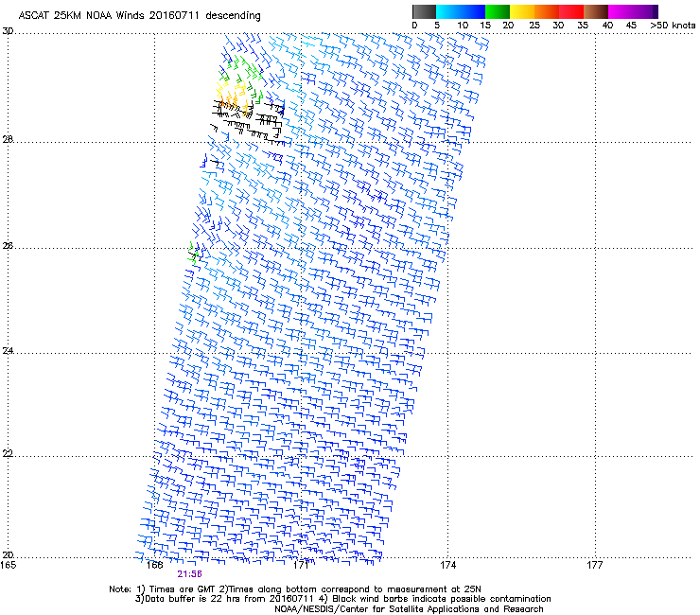Screen dimensions: 700x615
Task: Click the '15' legend label
Action: pos(485,26)
